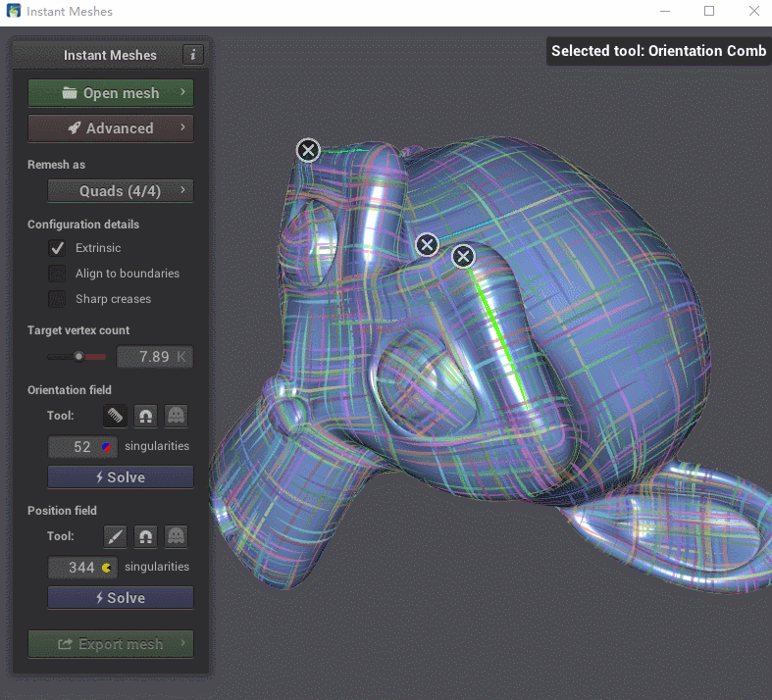Adjust the target vertex count slider
The height and width of the screenshot is (700, 772).
77,357
